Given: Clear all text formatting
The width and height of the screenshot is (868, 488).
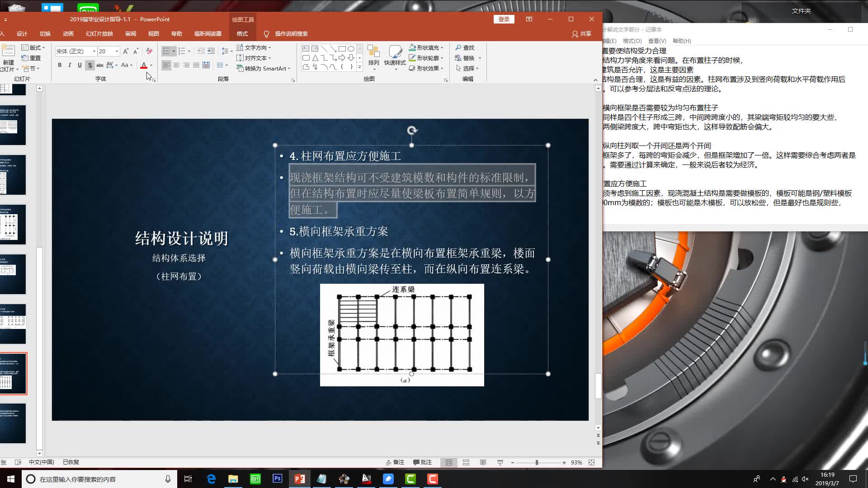Looking at the screenshot, I should (x=149, y=51).
